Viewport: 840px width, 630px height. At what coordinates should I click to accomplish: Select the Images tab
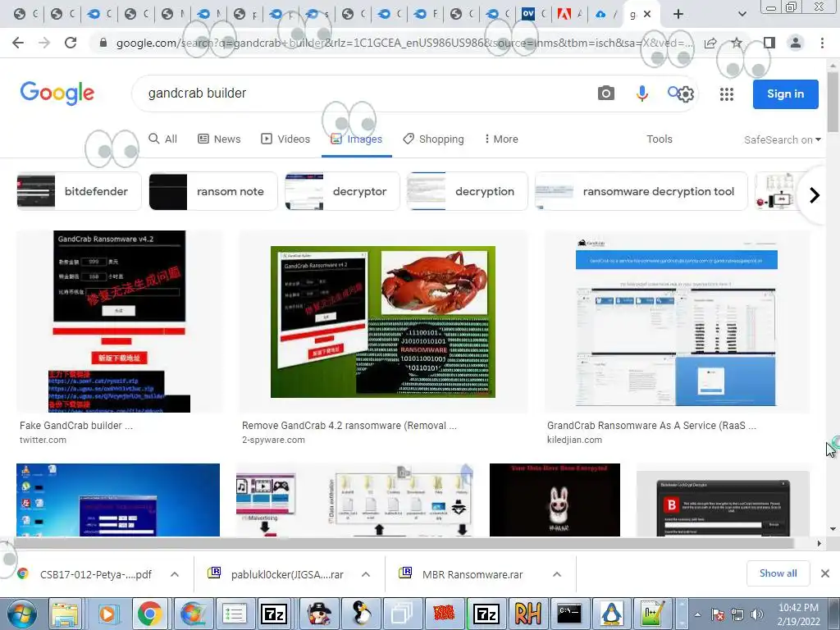[356, 139]
